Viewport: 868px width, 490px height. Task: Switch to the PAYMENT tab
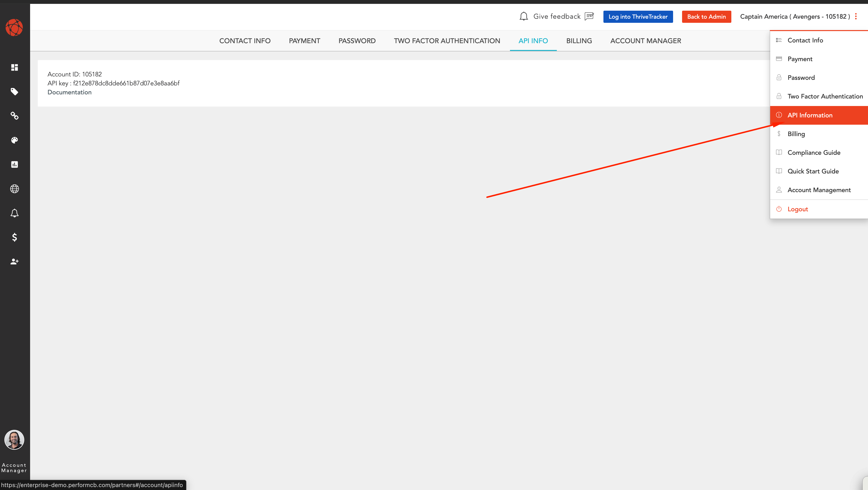point(304,41)
